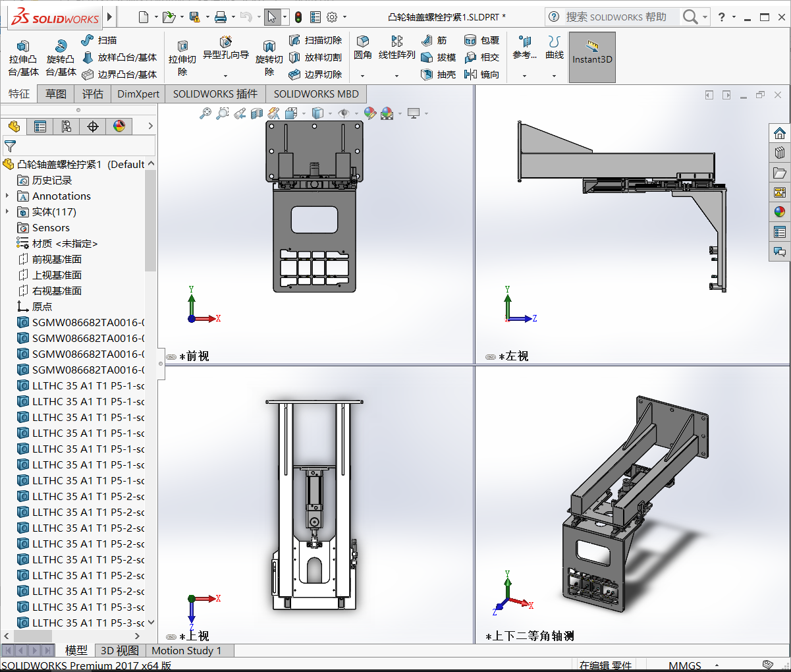Choose the 放样切割 lofted cut tool

point(315,57)
